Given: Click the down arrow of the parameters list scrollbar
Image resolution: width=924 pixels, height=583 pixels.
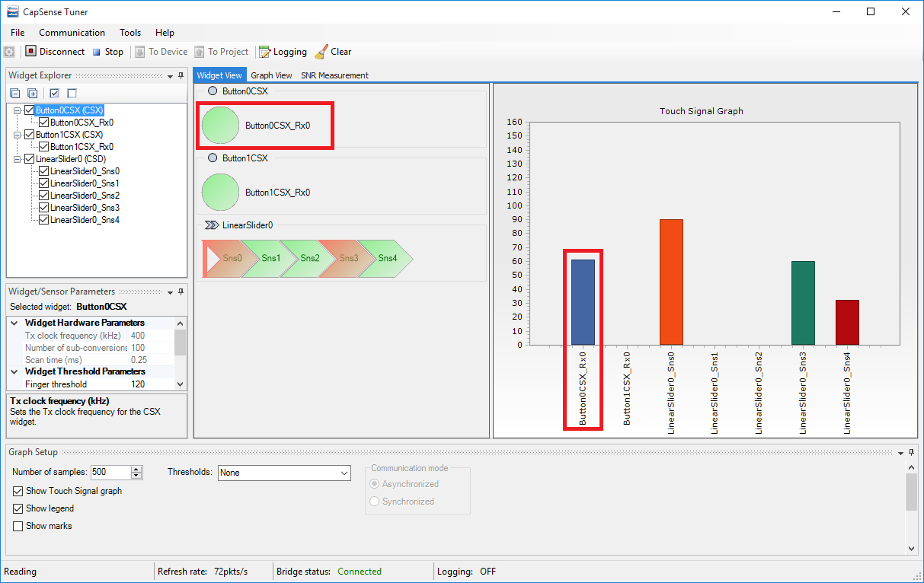Looking at the screenshot, I should click(x=180, y=384).
